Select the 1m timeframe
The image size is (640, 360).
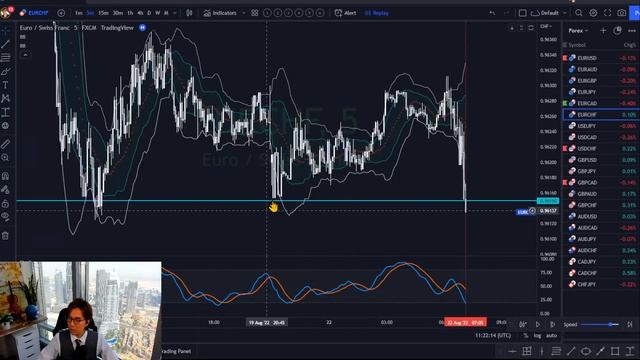(x=79, y=13)
